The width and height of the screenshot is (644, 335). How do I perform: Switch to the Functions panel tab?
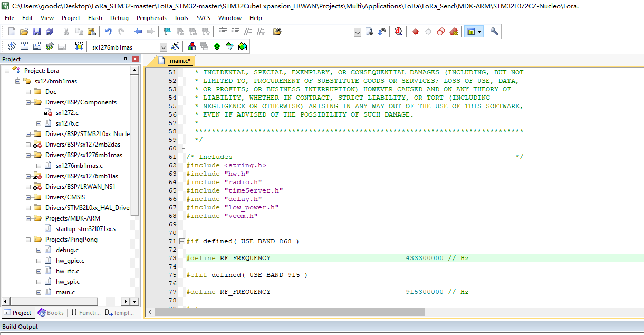[x=85, y=313]
